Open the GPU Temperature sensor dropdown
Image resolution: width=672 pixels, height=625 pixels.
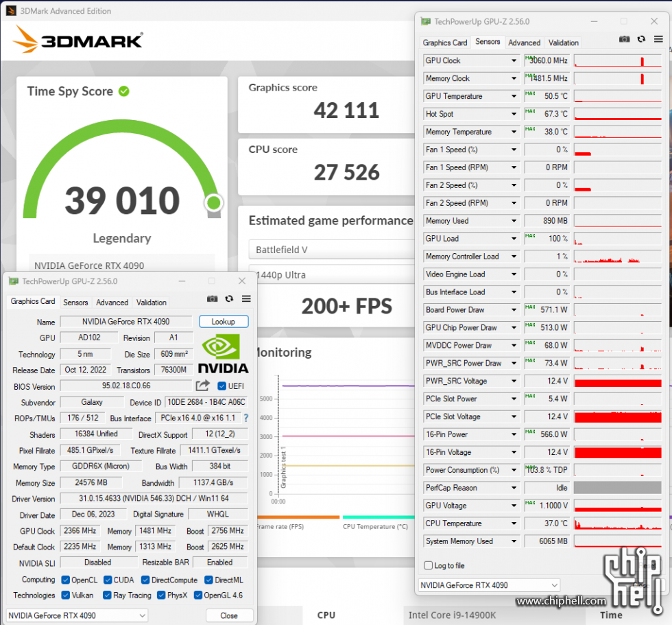[x=514, y=96]
